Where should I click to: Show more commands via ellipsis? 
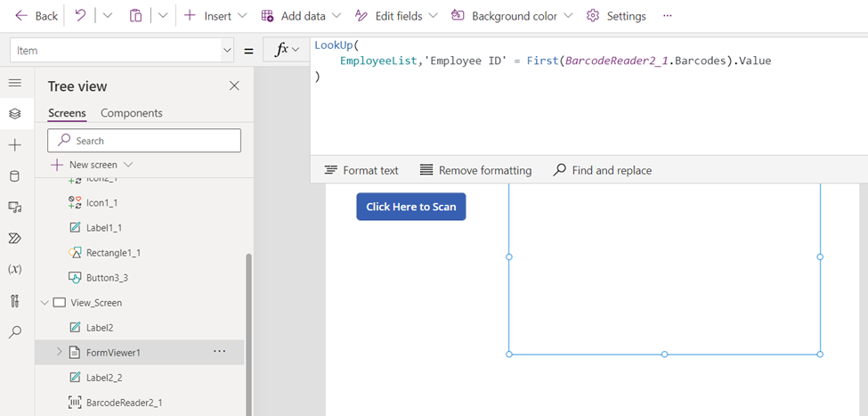coord(667,16)
